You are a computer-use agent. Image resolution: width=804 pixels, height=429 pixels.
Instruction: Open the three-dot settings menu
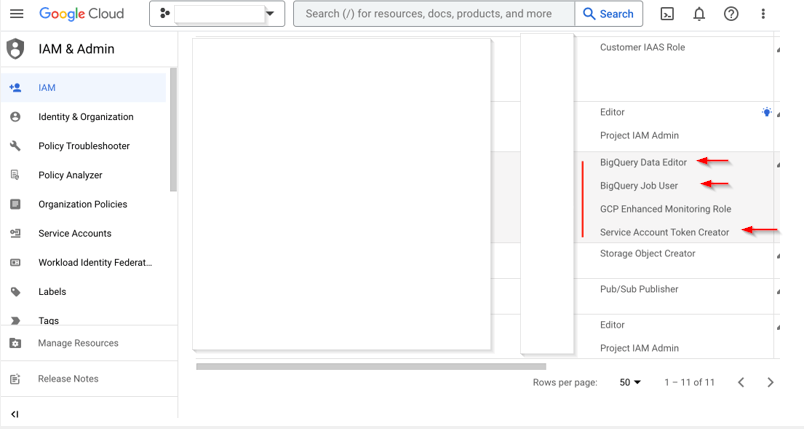763,14
